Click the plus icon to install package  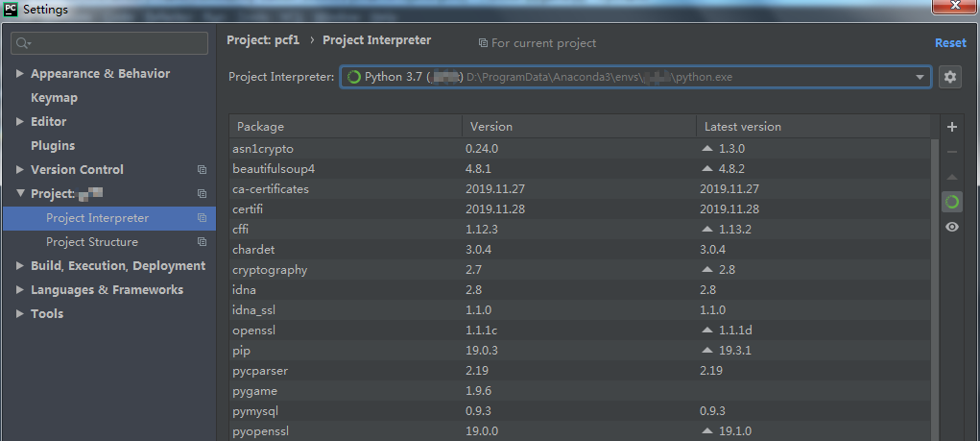pyautogui.click(x=951, y=127)
